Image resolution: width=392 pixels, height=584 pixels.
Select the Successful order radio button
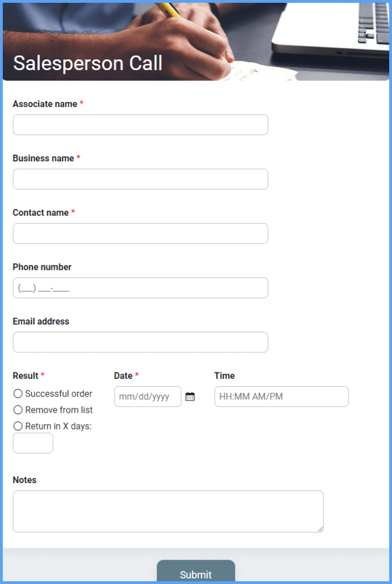[18, 394]
